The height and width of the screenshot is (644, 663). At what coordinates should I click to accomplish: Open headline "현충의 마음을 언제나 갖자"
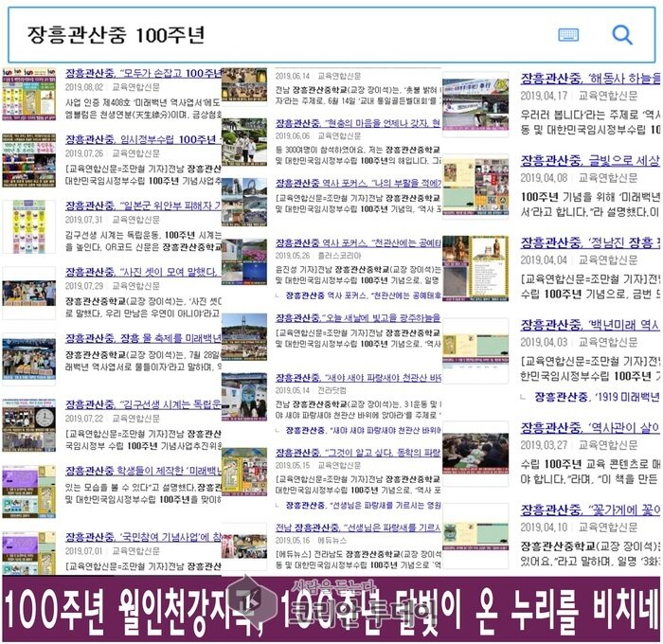click(358, 123)
